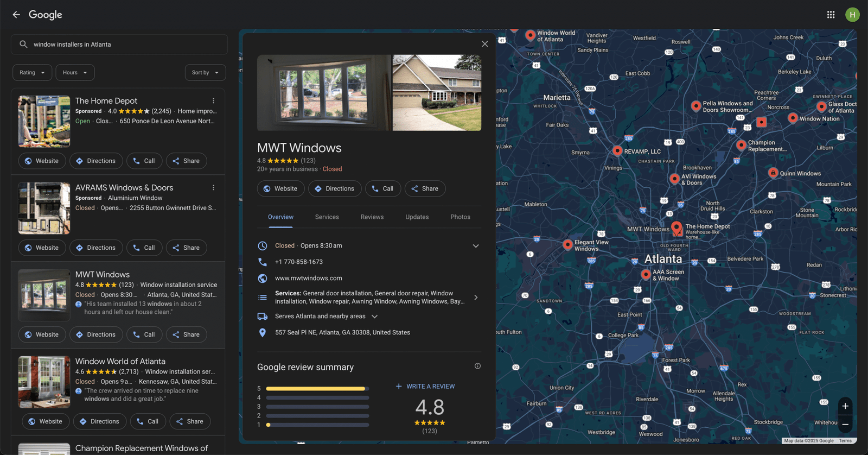Click the REVAMP, LLC map pin
Viewport: 868px width, 455px height.
(x=617, y=151)
